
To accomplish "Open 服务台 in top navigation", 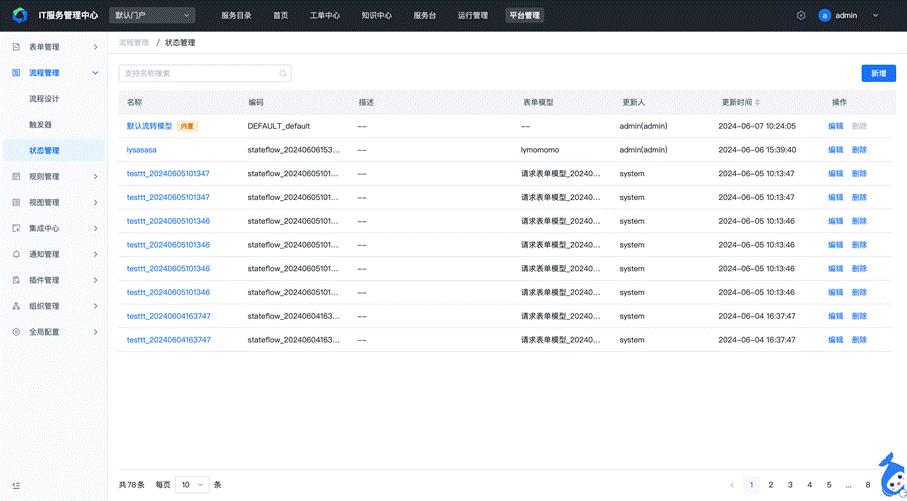I will pyautogui.click(x=425, y=16).
